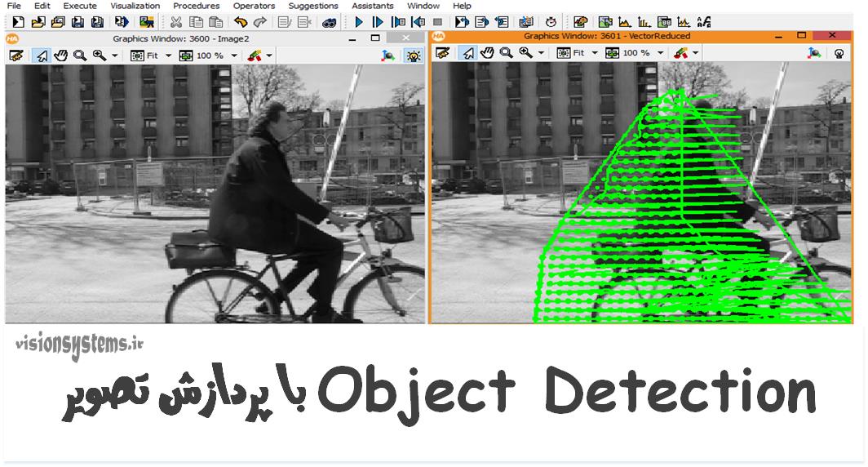Open the Assistants menu
Image resolution: width=868 pixels, height=467 pixels.
pos(373,6)
